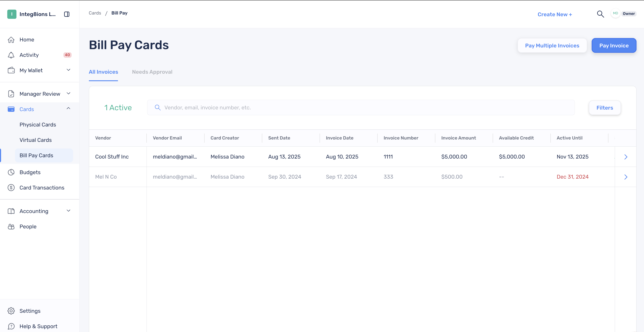644x332 pixels.
Task: Click expired date 'Dec 31, 2024'
Action: 572,177
